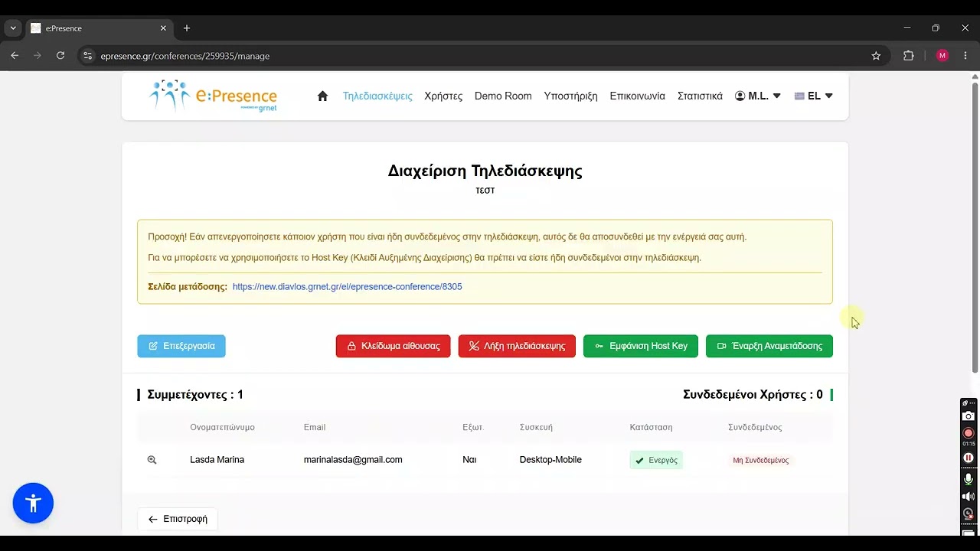
Task: Click the Διαχείριση Τηλεδιάσκεψης title
Action: pos(485,171)
